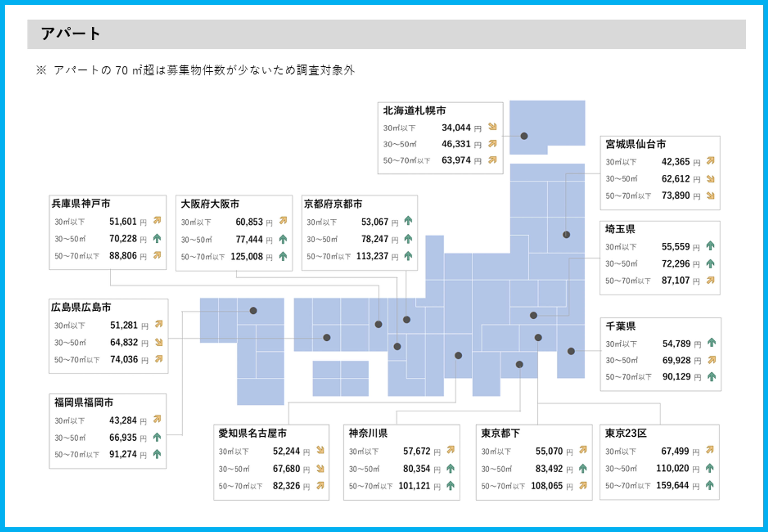This screenshot has height=532, width=768.
Task: Click the value 67,680 in Nagoya card
Action: [286, 469]
